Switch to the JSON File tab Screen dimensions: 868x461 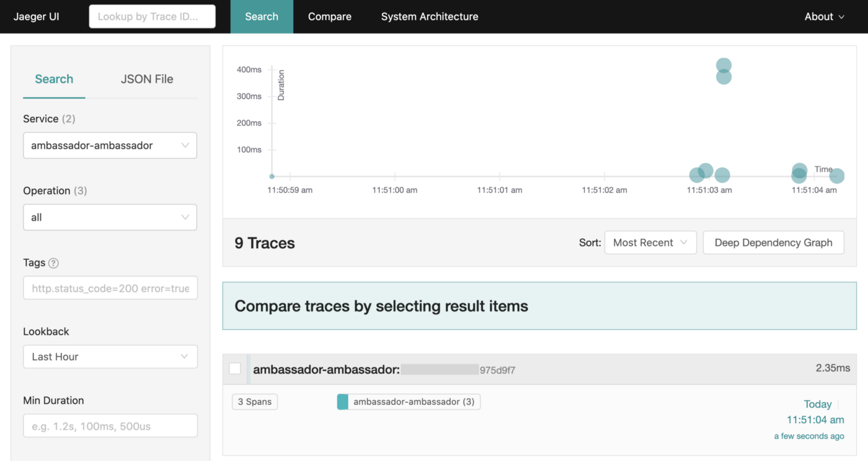tap(147, 79)
